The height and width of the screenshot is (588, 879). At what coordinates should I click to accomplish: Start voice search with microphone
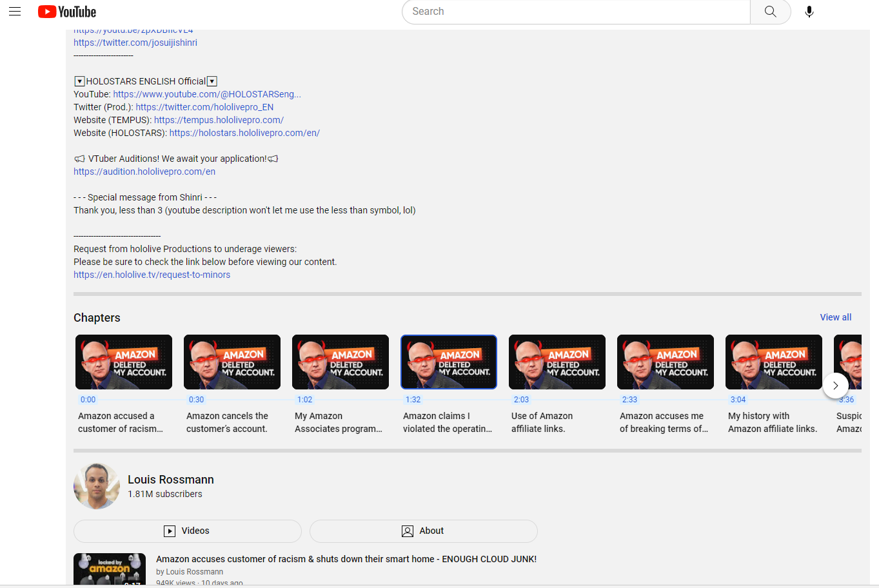[809, 12]
